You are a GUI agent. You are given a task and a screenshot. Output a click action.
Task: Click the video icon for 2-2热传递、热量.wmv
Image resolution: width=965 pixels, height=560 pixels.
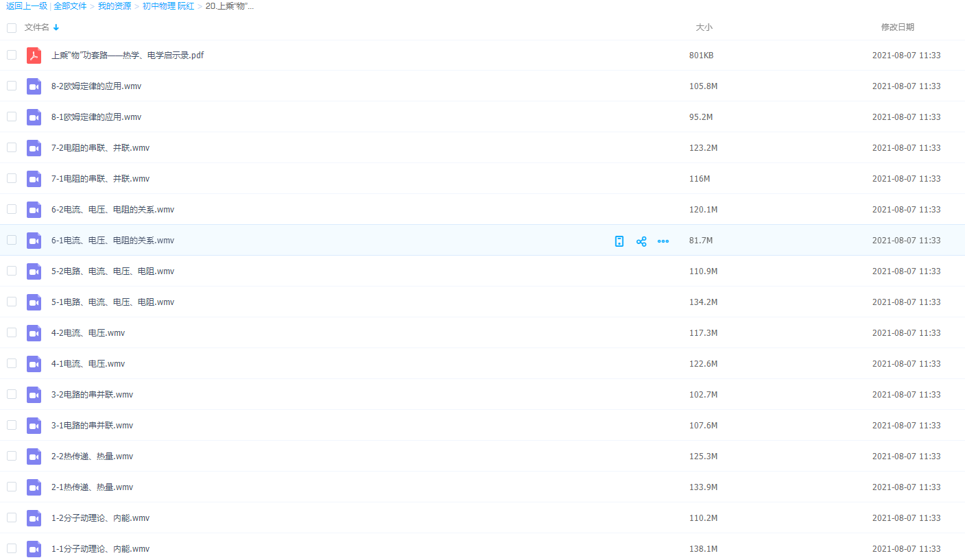click(34, 456)
